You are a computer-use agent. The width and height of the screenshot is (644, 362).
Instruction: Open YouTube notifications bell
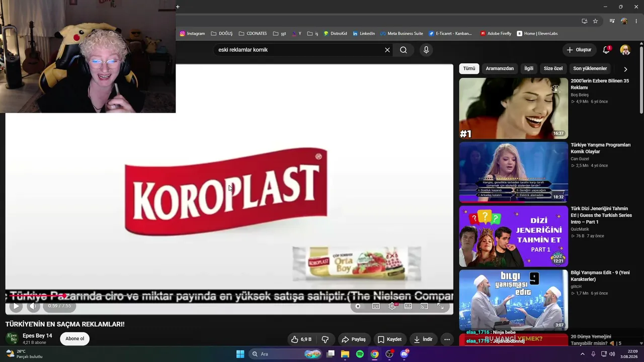(606, 50)
